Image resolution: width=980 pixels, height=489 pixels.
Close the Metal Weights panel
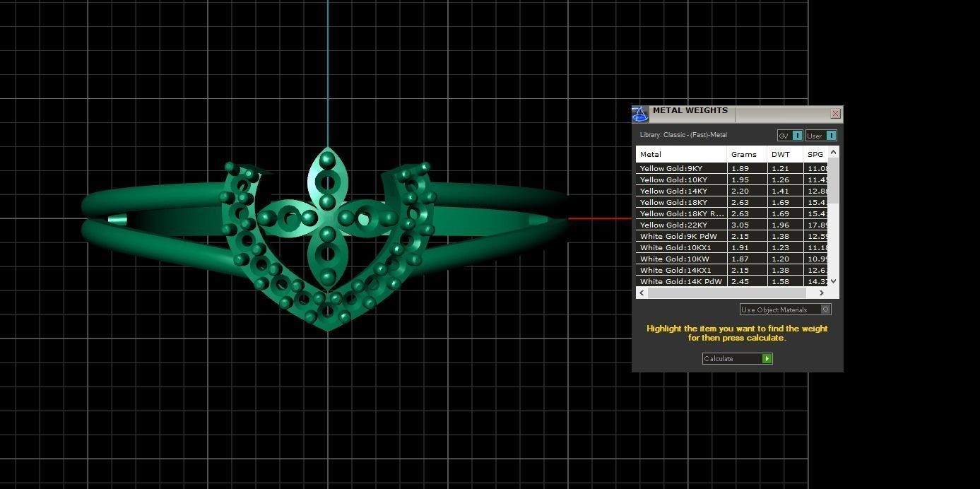[x=835, y=113]
